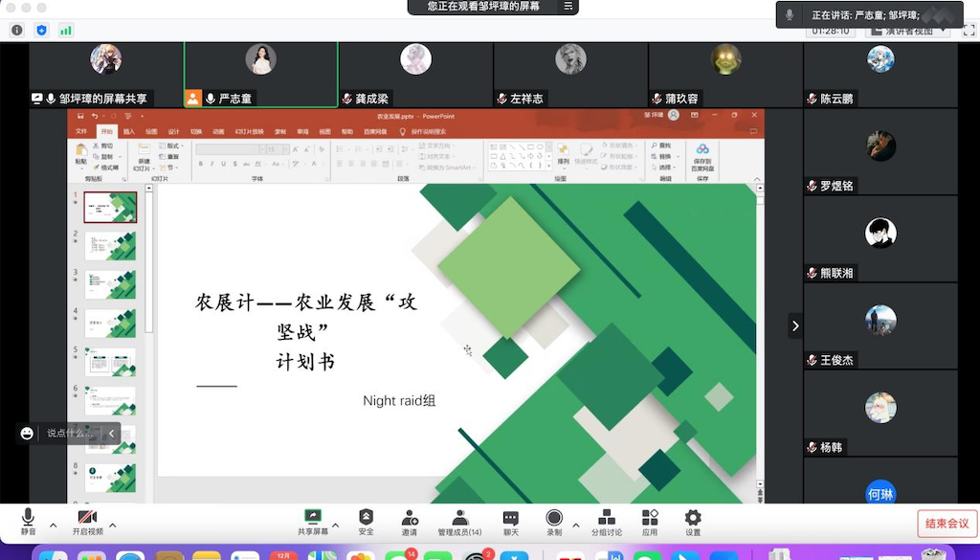980x560 pixels.
Task: Open the 聊天 chat icon
Action: click(x=511, y=518)
